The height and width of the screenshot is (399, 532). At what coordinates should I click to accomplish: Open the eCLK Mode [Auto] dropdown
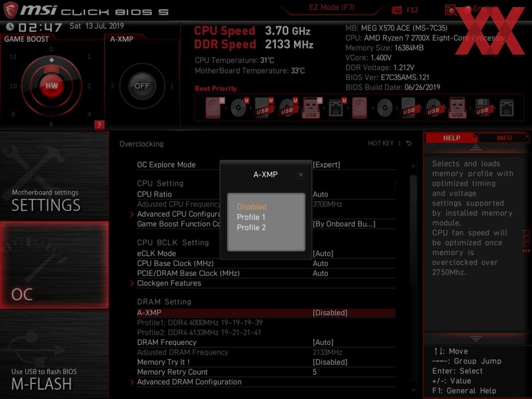tap(323, 253)
